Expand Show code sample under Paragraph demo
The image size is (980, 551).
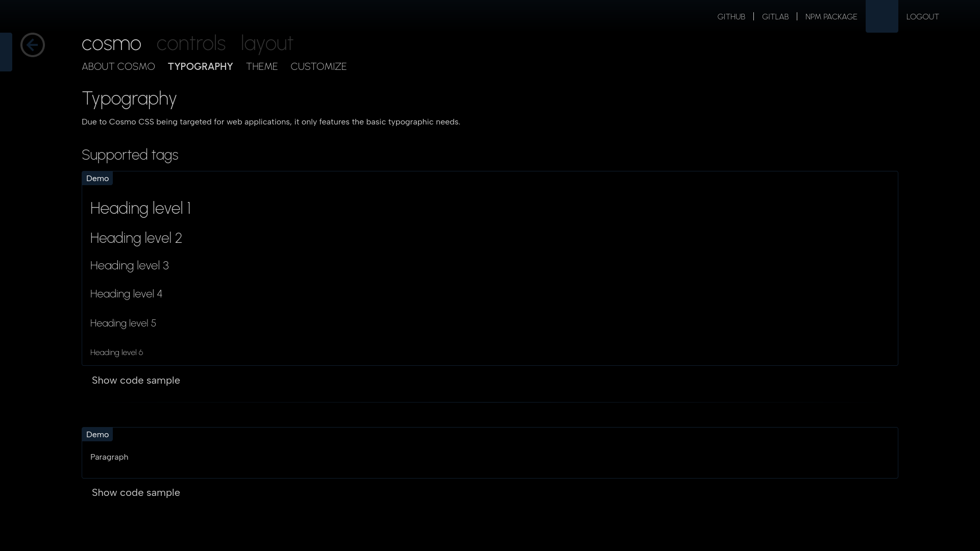click(136, 492)
